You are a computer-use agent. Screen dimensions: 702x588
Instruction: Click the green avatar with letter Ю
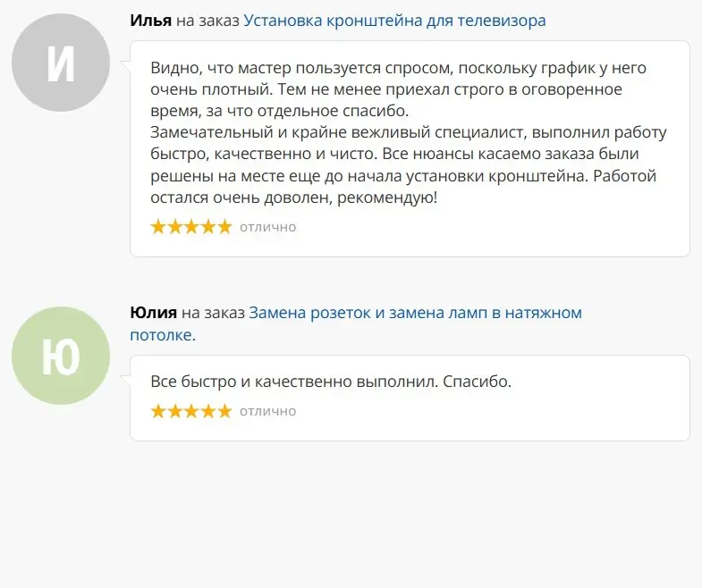point(61,356)
